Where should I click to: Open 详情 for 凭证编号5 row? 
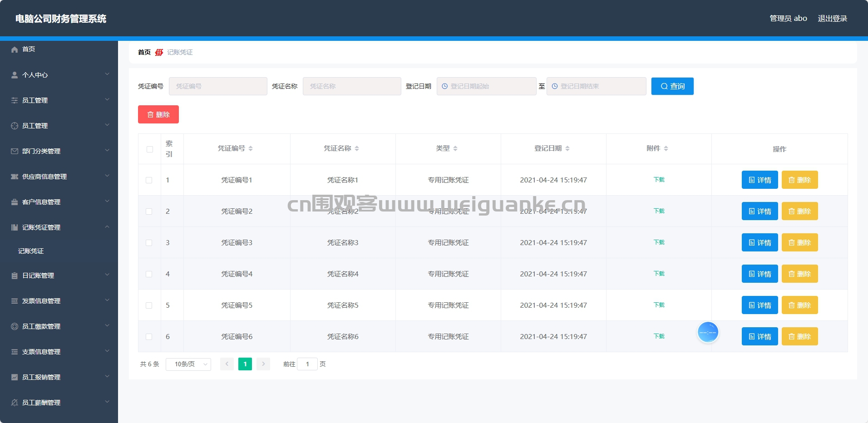(x=760, y=305)
